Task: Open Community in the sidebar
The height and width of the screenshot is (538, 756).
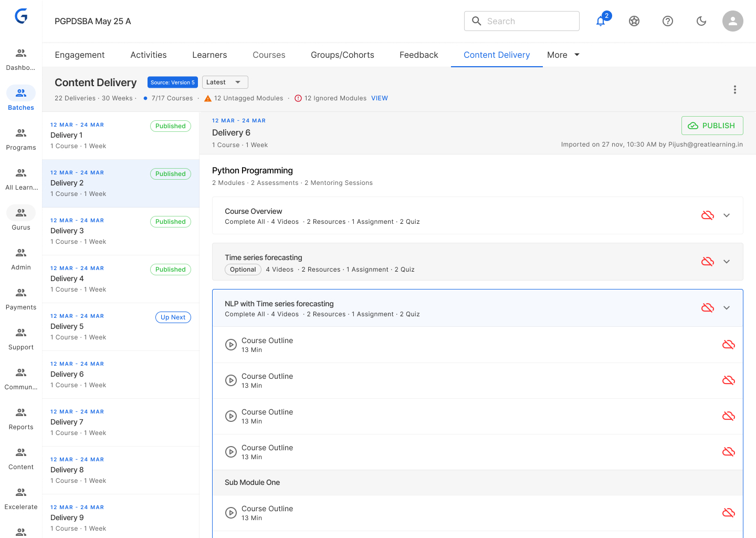Action: tap(21, 379)
